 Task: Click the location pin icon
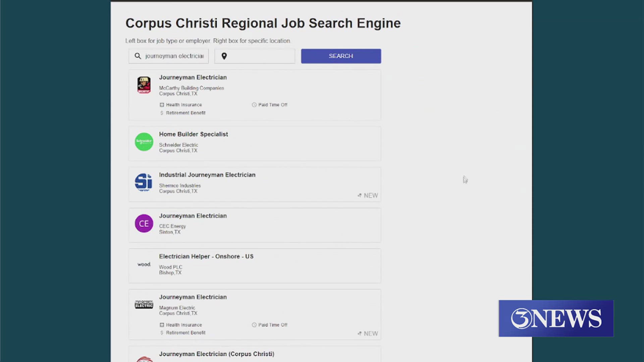[224, 56]
